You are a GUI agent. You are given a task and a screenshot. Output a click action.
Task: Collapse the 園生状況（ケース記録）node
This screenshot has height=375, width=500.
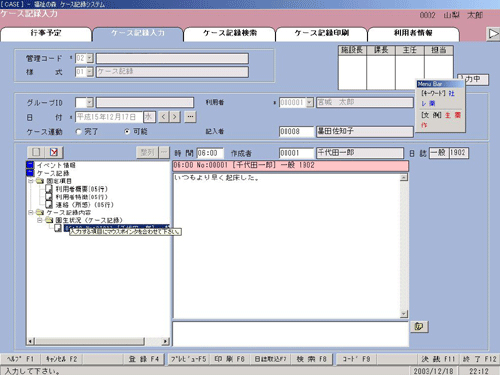point(40,220)
